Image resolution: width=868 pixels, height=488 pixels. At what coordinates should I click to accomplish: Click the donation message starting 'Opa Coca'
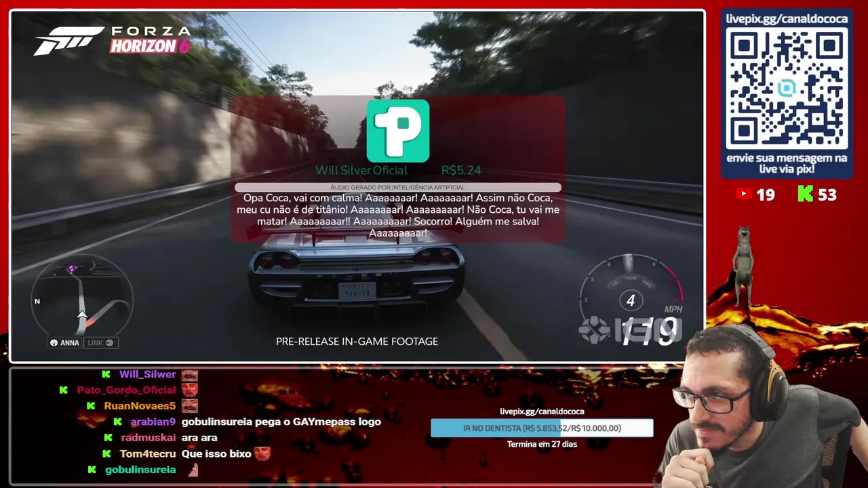point(398,216)
